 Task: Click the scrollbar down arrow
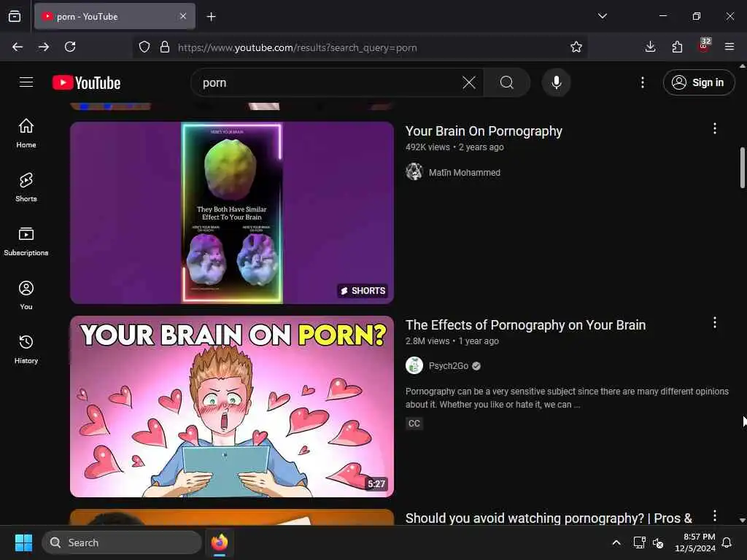click(742, 520)
